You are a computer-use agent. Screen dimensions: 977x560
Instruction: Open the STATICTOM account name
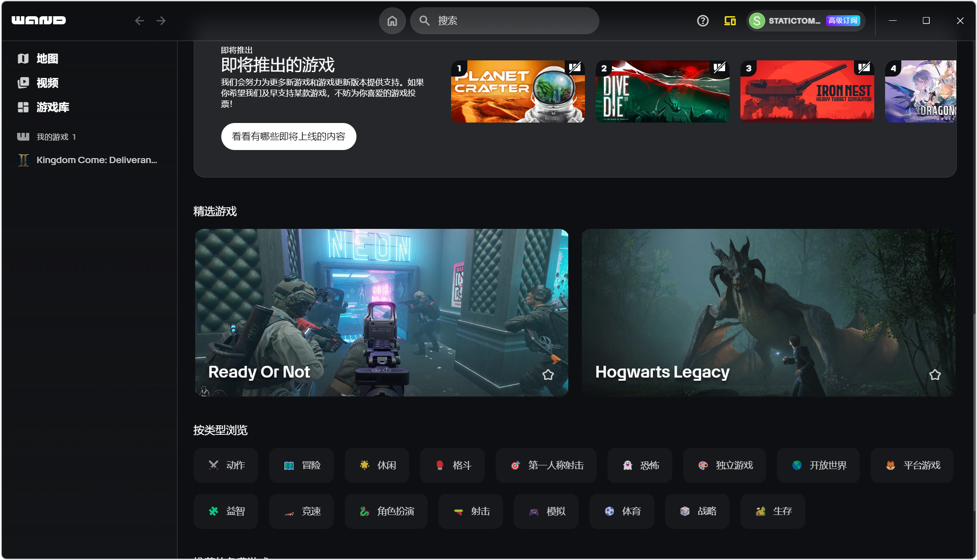794,21
